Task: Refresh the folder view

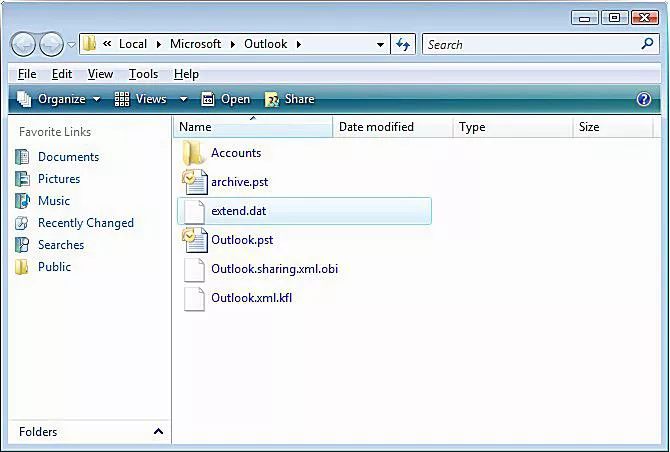Action: point(403,44)
